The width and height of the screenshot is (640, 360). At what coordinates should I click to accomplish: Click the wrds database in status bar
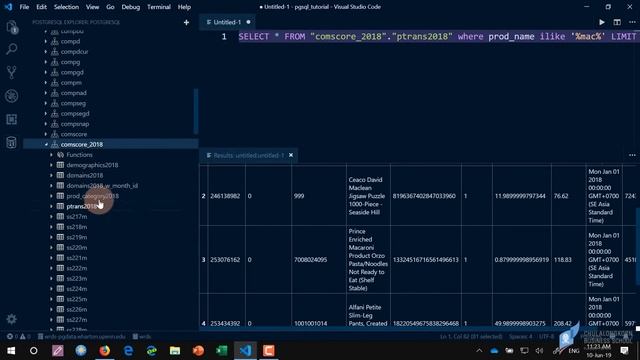[142, 337]
